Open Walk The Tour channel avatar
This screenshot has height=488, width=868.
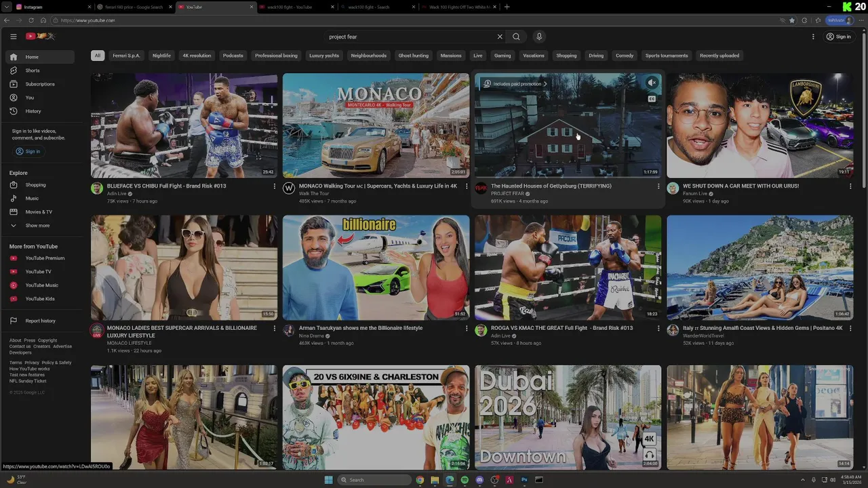coord(289,188)
